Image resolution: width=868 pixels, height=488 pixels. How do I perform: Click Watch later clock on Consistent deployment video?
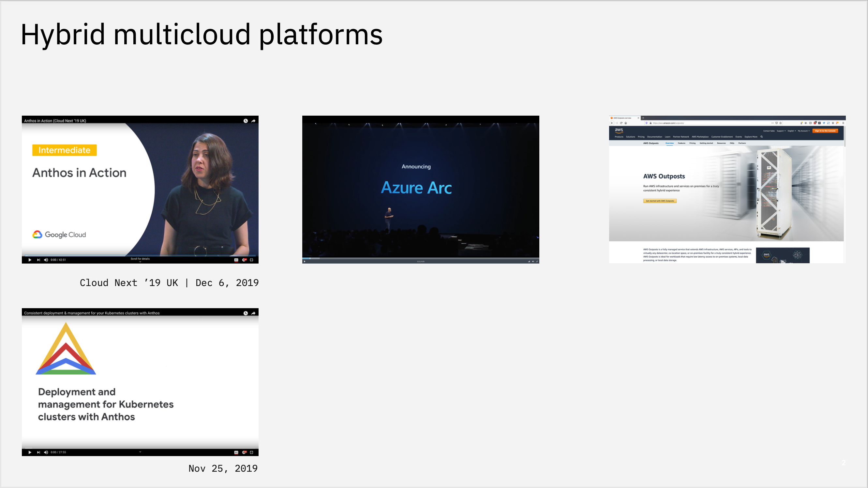pyautogui.click(x=246, y=313)
